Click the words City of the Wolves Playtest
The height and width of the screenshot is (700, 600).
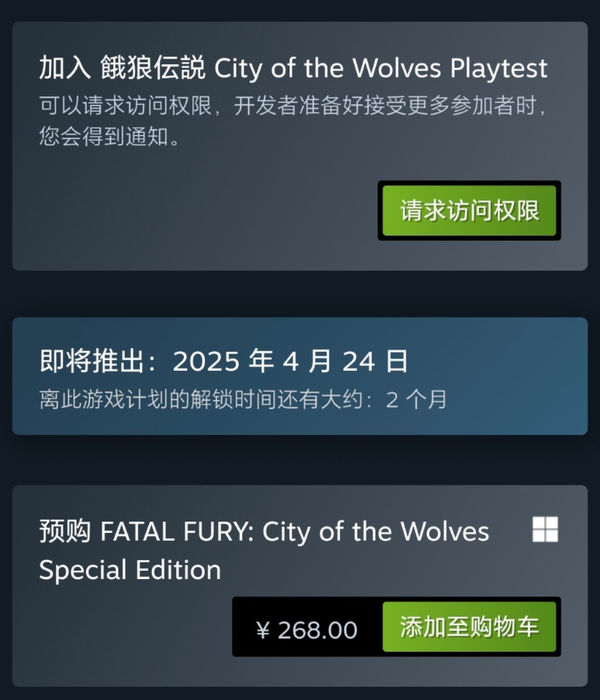click(x=381, y=68)
